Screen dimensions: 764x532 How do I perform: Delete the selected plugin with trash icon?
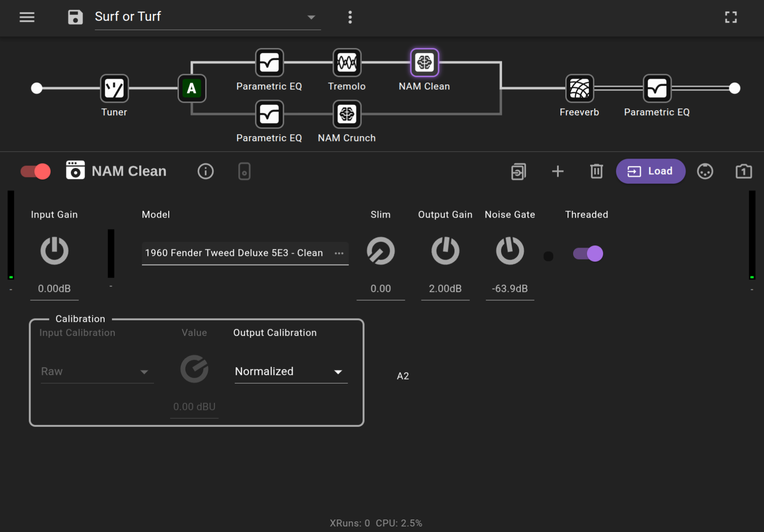597,171
